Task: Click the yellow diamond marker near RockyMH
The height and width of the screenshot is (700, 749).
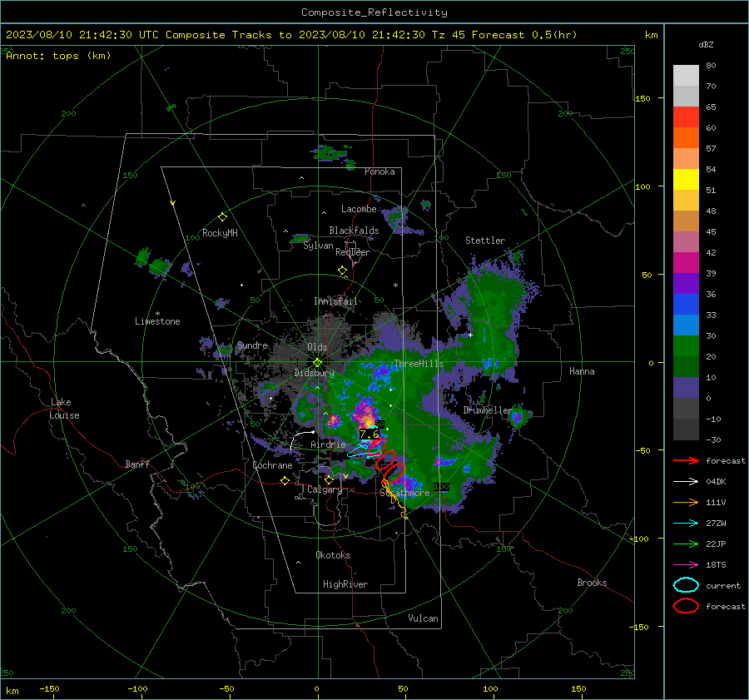Action: (x=222, y=217)
